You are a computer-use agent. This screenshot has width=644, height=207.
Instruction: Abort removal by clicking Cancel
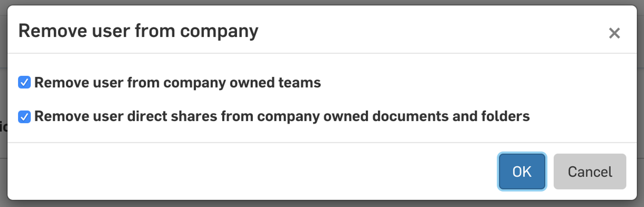pos(590,172)
